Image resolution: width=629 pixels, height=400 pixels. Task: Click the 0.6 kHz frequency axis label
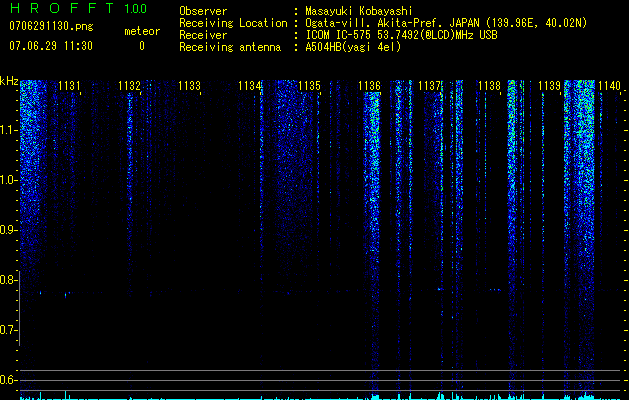point(8,380)
